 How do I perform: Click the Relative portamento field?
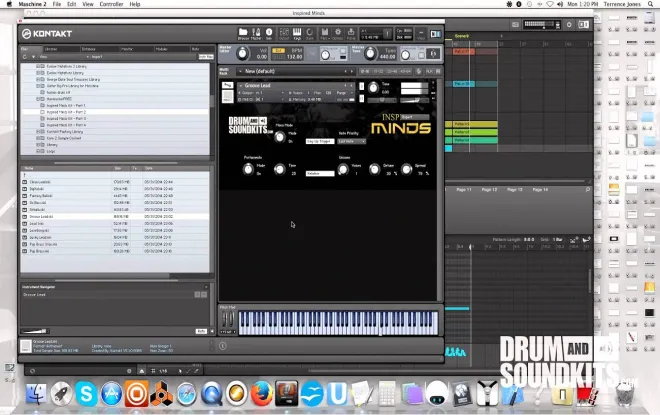320,173
